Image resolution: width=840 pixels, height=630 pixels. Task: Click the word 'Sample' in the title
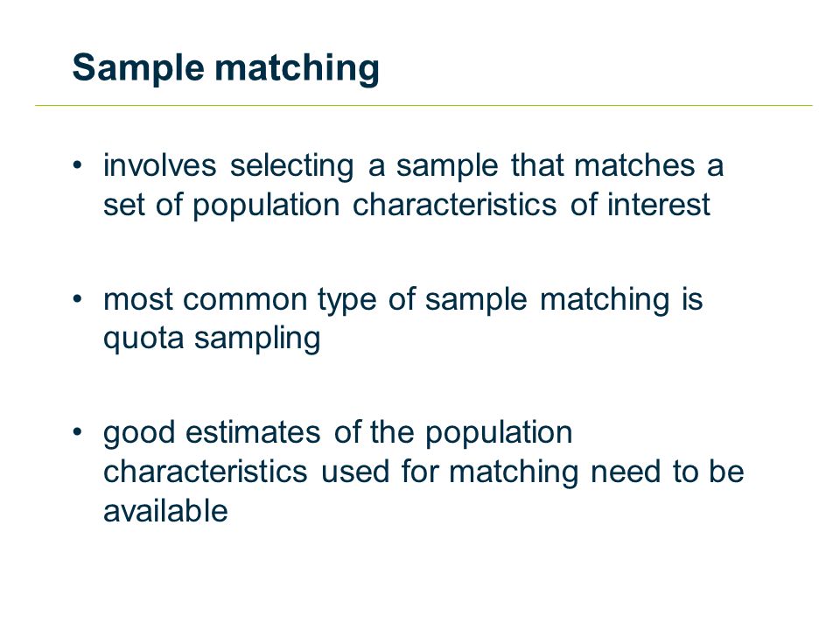pos(138,69)
